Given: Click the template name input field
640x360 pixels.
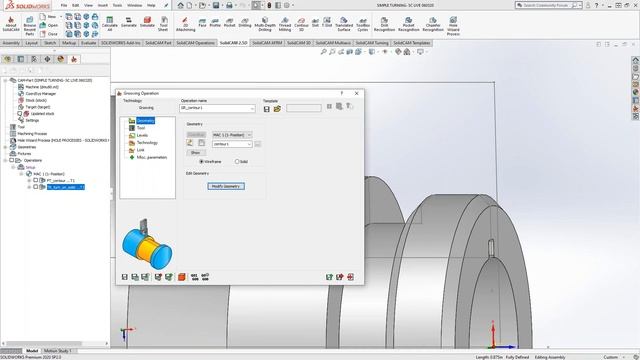Looking at the screenshot, I should [304, 108].
